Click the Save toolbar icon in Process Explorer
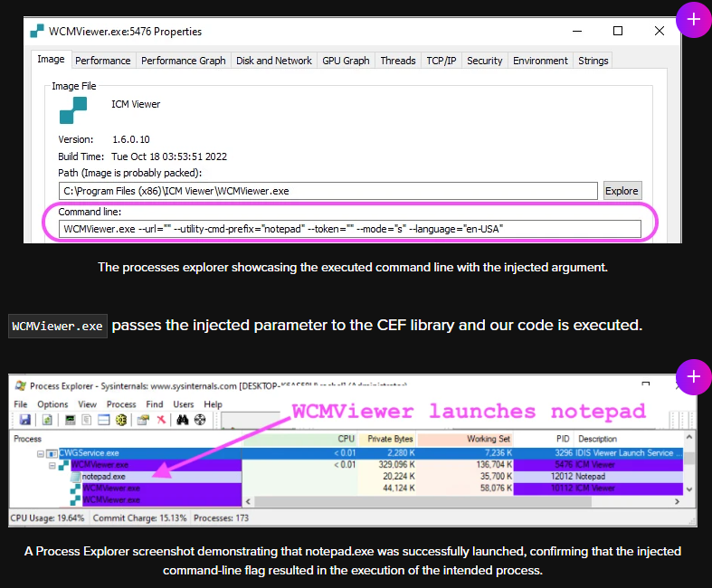This screenshot has width=712, height=588. pos(25,420)
